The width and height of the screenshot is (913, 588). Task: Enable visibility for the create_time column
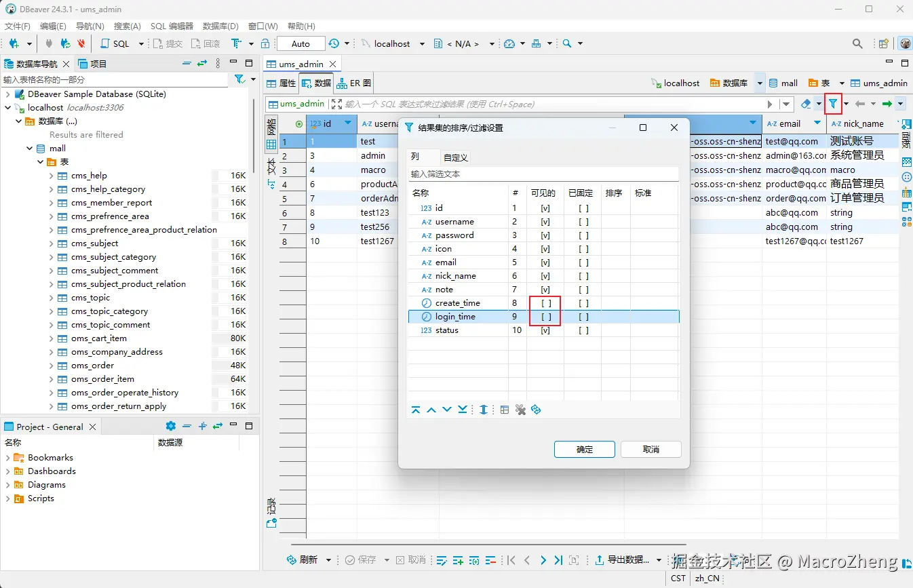click(545, 303)
